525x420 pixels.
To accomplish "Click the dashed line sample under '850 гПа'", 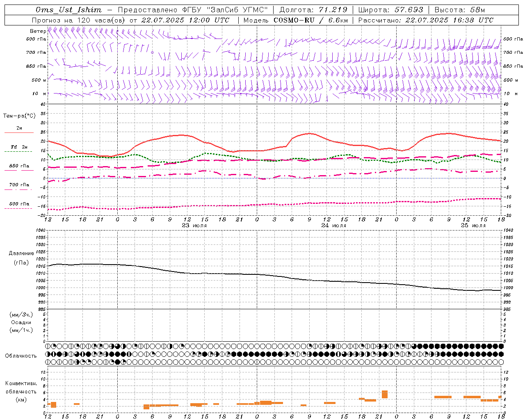I will [19, 171].
